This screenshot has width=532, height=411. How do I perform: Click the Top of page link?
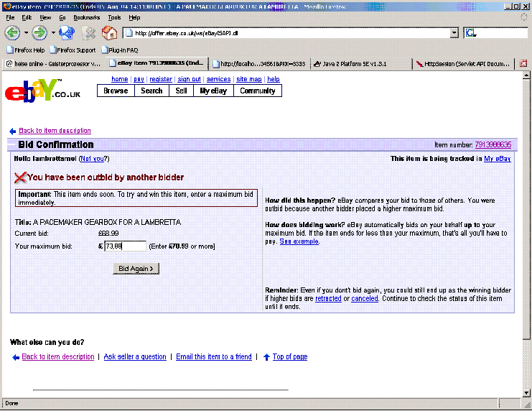coord(290,357)
